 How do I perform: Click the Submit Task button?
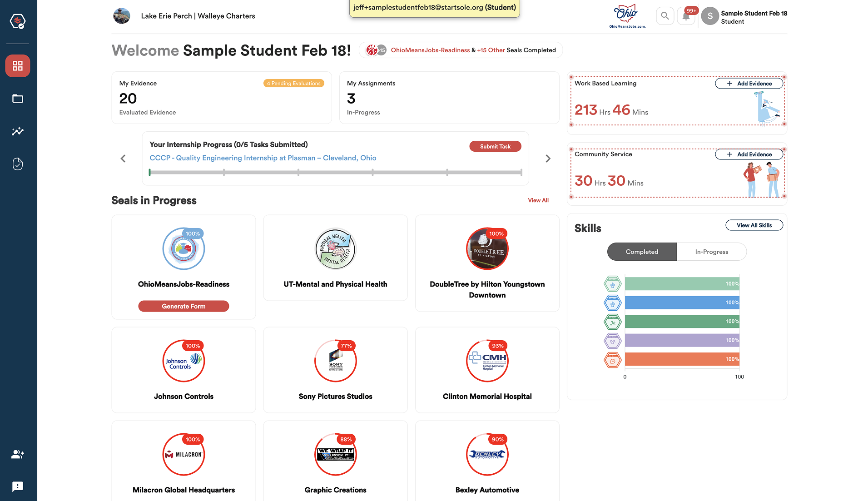click(x=495, y=146)
